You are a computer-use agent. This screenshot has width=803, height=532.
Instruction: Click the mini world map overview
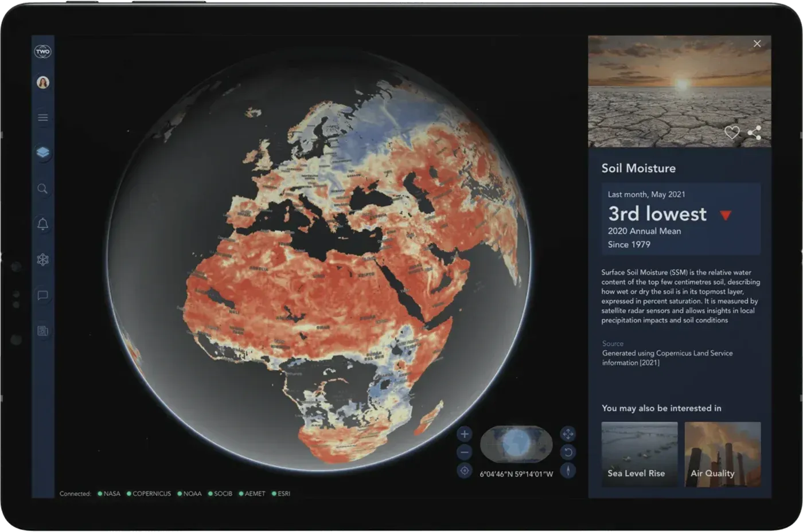[x=516, y=444]
